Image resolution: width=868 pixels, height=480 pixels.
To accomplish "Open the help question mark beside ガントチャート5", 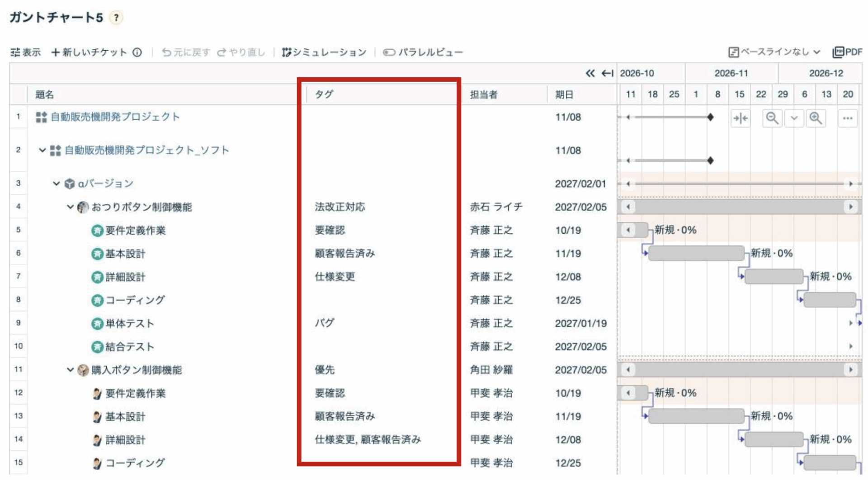I will [117, 18].
